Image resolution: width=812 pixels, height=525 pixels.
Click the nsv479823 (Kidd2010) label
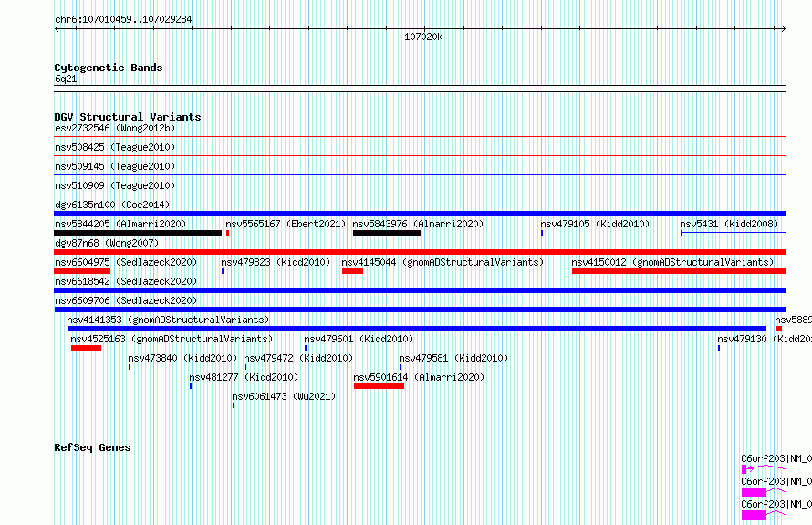pyautogui.click(x=276, y=262)
